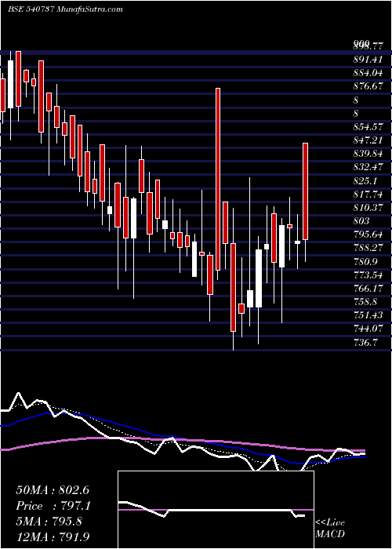The height and width of the screenshot is (549, 392).
Task: Click the 736.7 price level label
Action: coord(365,343)
